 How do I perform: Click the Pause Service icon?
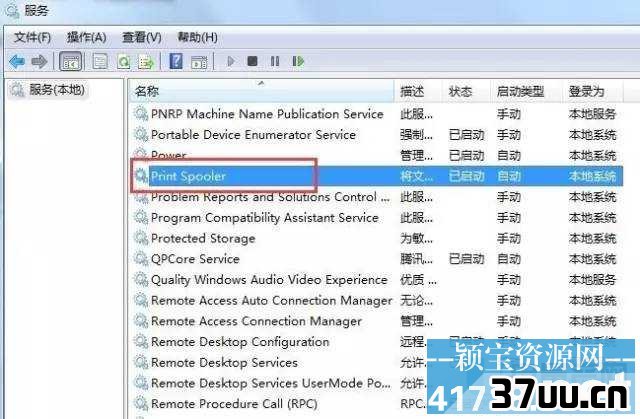[x=275, y=61]
